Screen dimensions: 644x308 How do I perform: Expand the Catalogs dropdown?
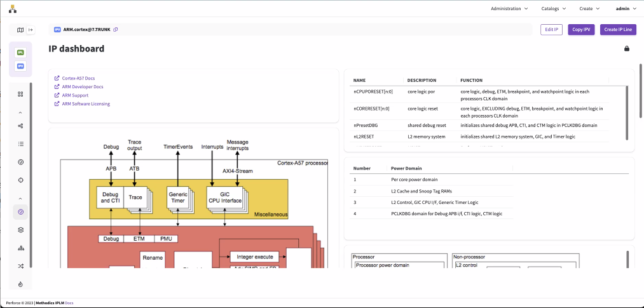tap(553, 9)
